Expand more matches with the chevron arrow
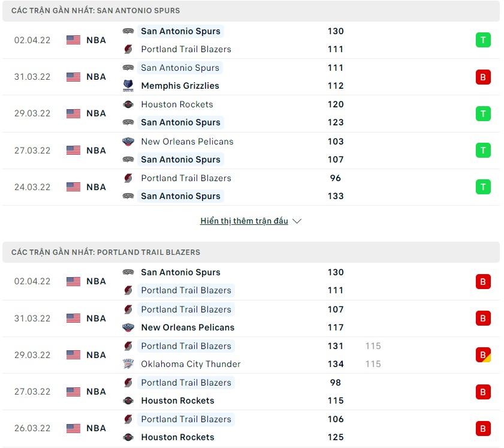 point(297,221)
